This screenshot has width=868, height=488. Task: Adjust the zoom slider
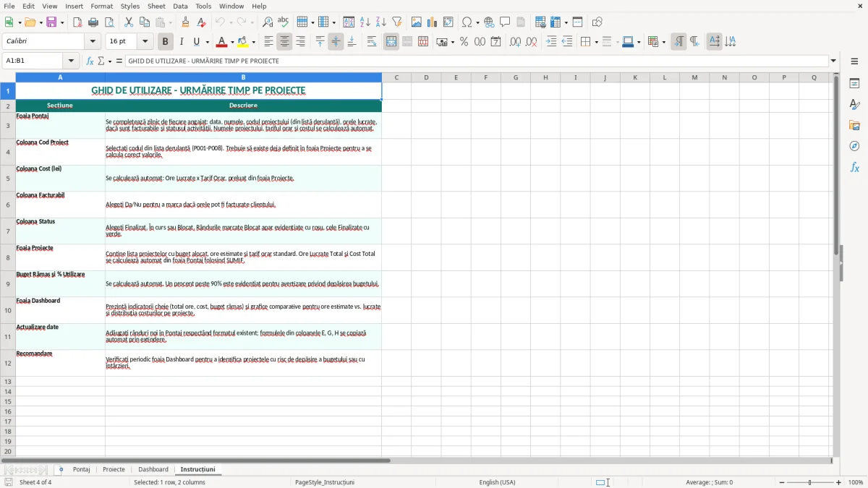[809, 482]
